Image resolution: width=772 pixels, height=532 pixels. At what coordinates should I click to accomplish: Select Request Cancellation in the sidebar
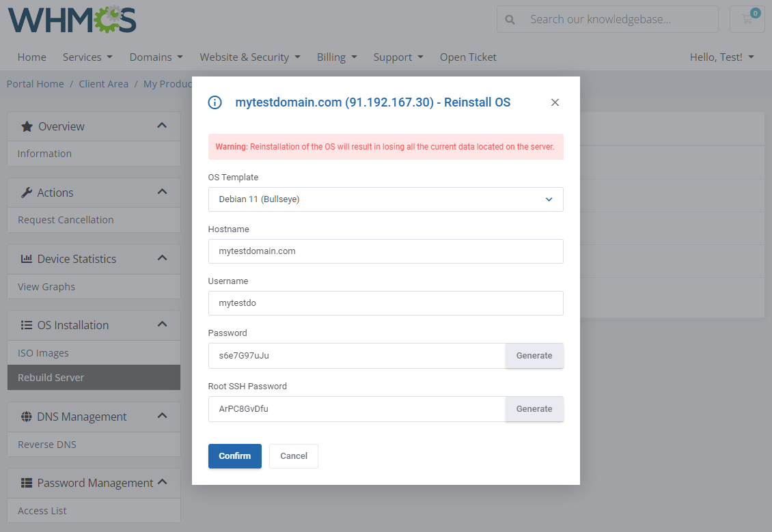[66, 219]
